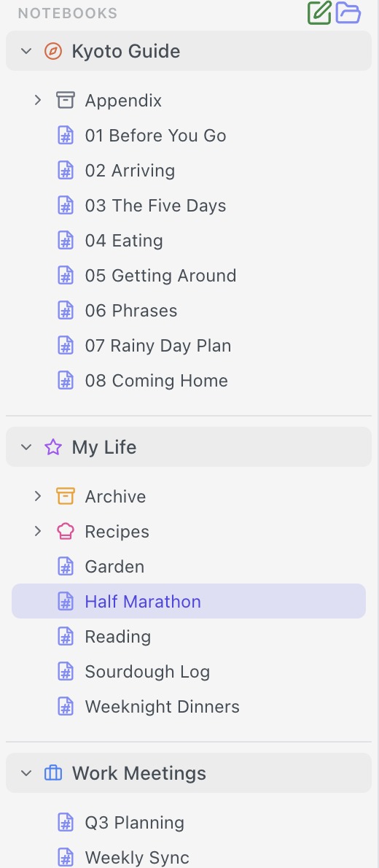
Task: Collapse the Kyoto Guide notebook
Action: click(x=26, y=52)
